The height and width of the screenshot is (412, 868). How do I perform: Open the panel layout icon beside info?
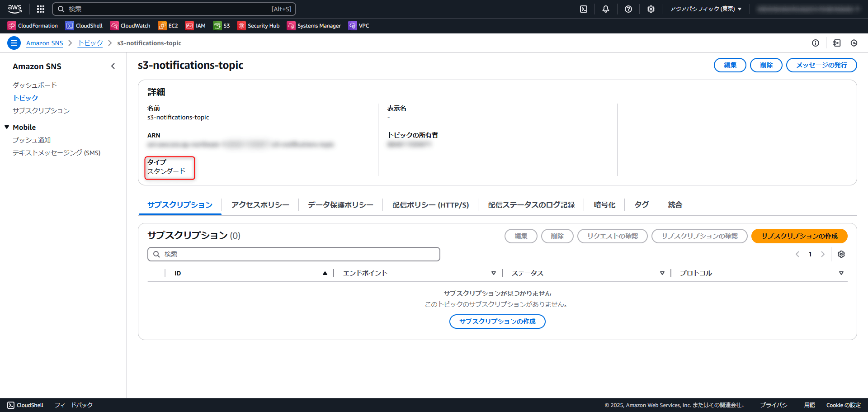coord(837,43)
